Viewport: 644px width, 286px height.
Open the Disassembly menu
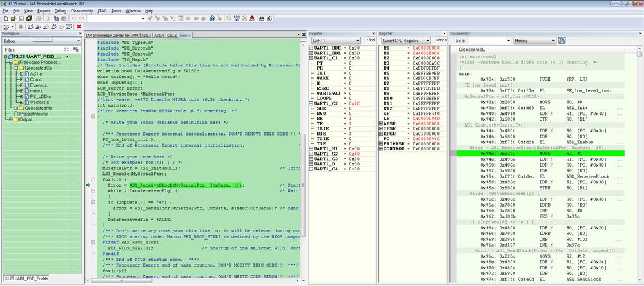[82, 11]
